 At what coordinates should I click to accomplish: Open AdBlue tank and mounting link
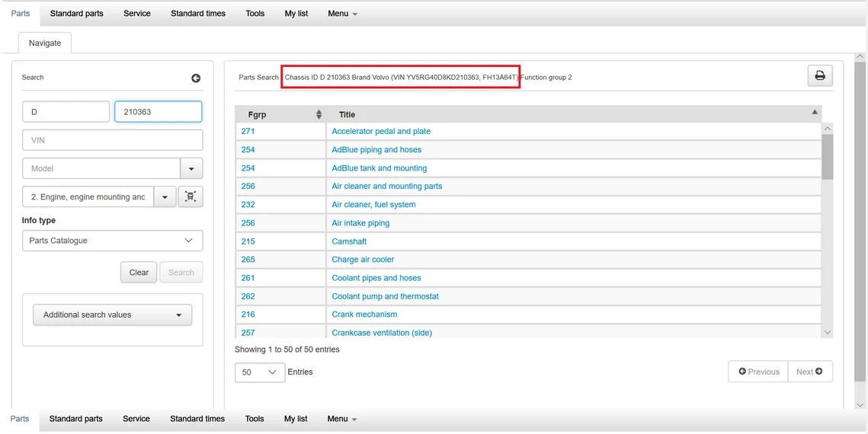pyautogui.click(x=379, y=168)
